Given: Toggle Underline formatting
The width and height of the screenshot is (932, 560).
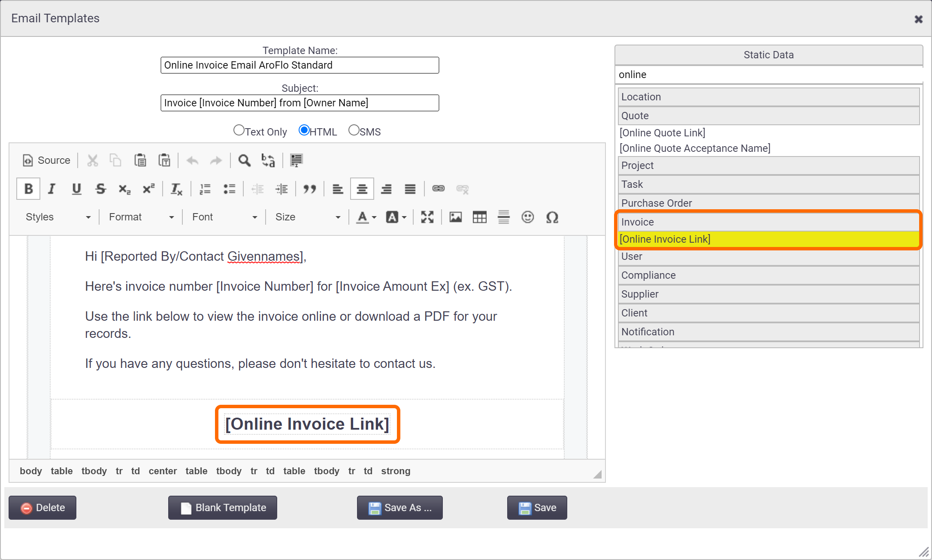Looking at the screenshot, I should [76, 189].
